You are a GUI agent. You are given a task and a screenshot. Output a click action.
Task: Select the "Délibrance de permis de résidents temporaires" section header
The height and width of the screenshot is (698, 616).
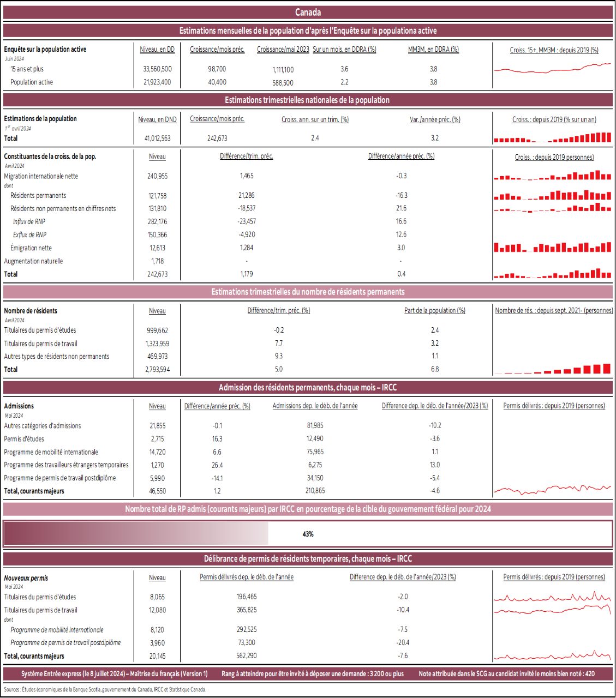[x=308, y=558]
